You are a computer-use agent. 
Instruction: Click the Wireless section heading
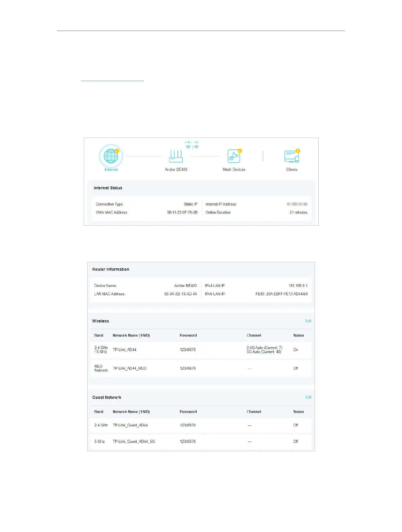[x=100, y=321]
